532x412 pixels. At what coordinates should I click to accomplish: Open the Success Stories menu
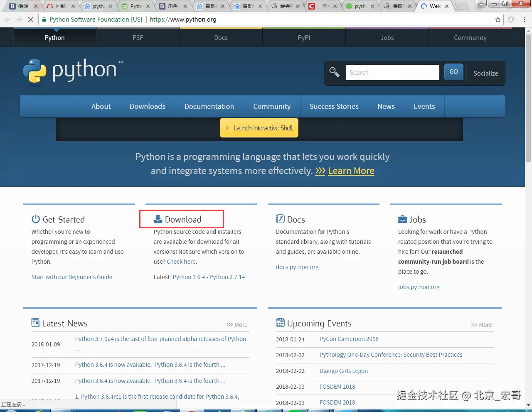coord(334,106)
